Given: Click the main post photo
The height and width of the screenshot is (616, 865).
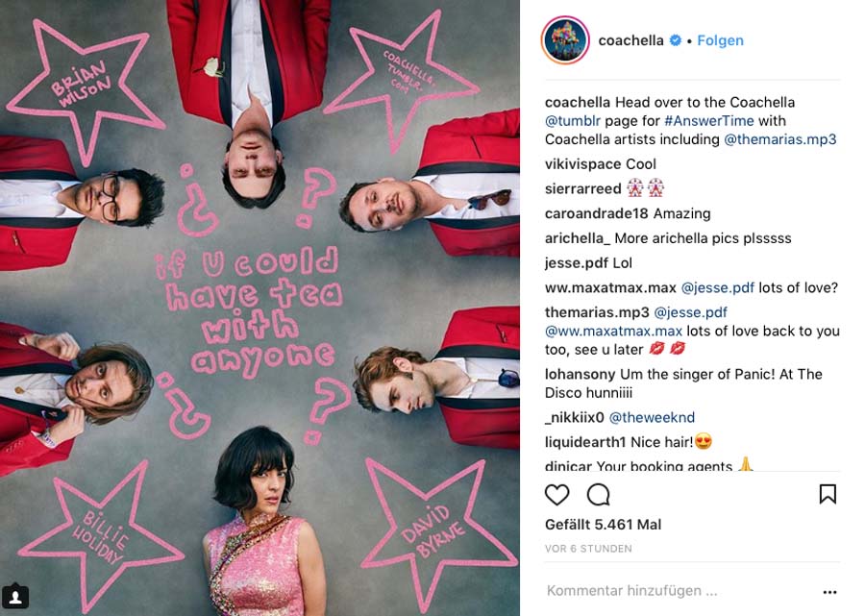Looking at the screenshot, I should coord(259,308).
